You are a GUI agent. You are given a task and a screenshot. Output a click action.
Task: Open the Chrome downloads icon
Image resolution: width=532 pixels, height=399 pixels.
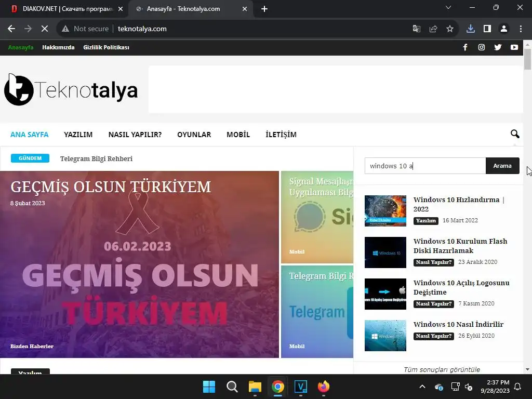471,29
